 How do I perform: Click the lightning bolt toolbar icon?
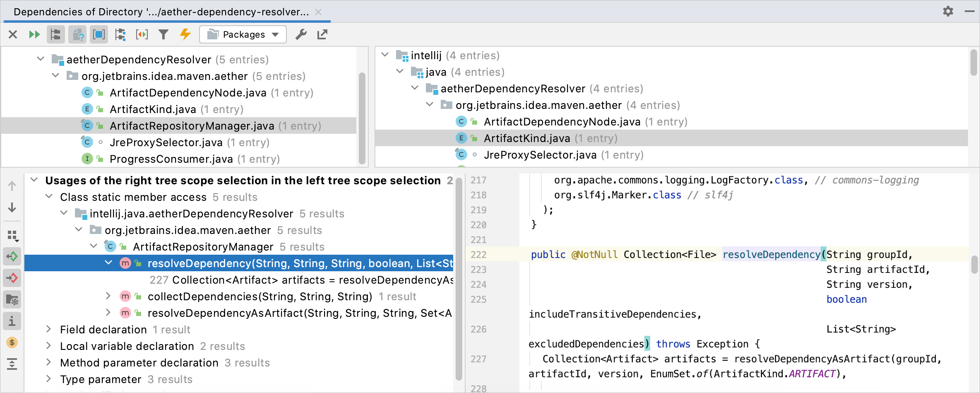[x=185, y=34]
